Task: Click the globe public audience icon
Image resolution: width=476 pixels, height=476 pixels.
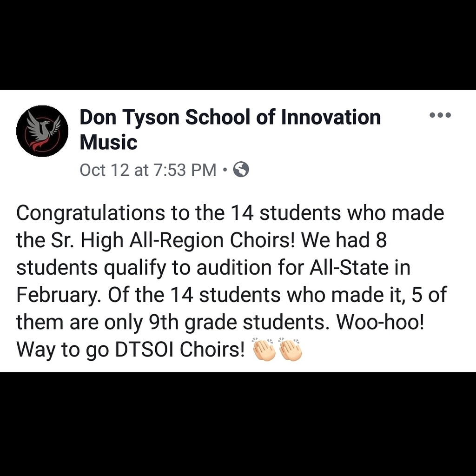Action: (241, 169)
